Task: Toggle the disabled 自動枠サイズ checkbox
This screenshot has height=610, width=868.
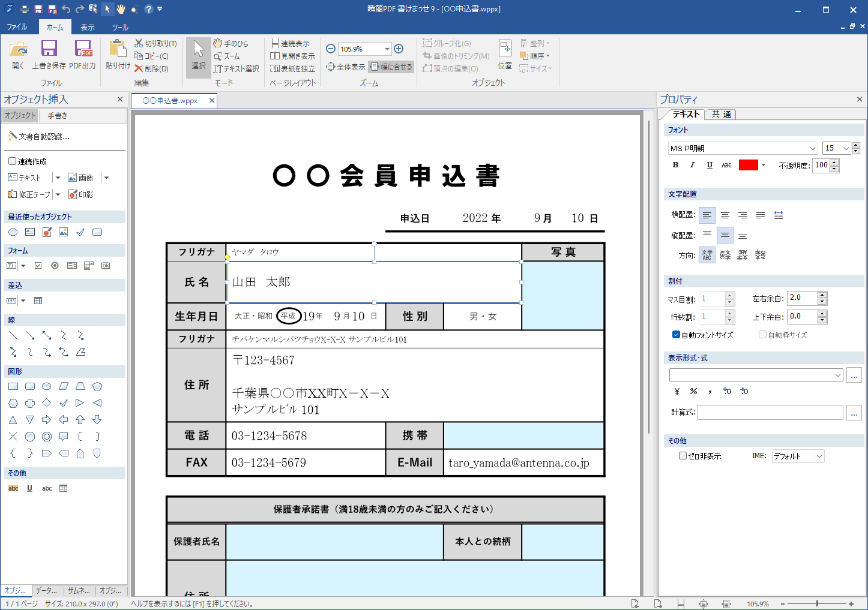Action: [762, 335]
